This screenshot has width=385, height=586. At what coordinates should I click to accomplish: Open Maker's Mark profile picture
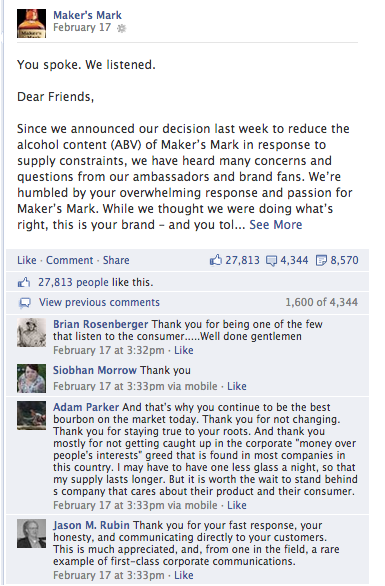point(31,24)
